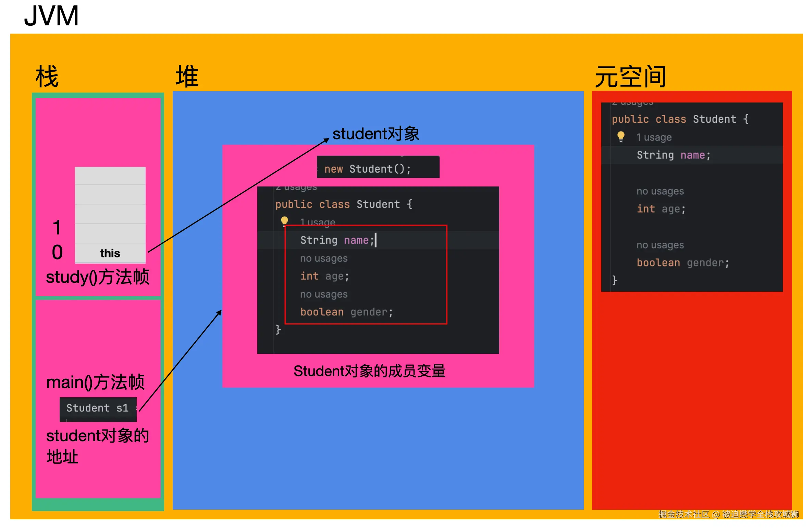Click 'int age;' line in heap code

click(x=324, y=276)
